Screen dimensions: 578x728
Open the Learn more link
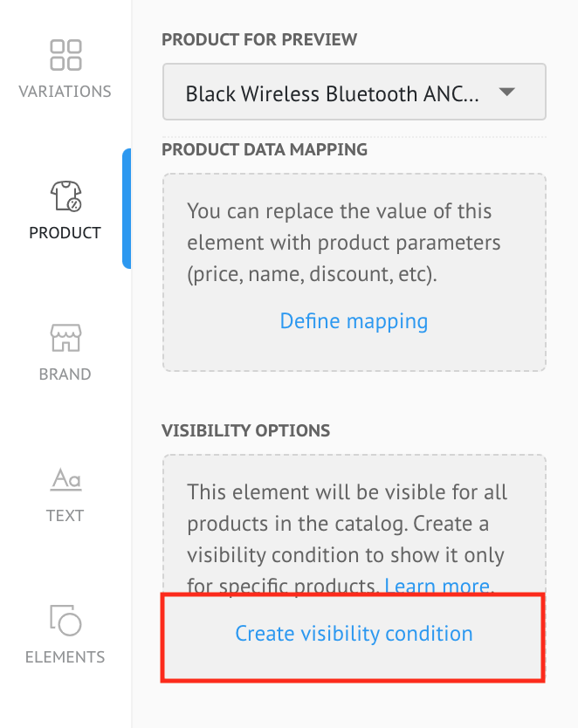(438, 585)
